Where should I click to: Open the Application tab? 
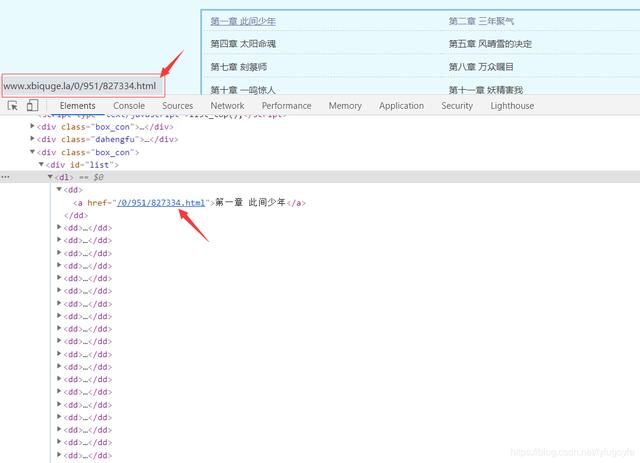pyautogui.click(x=401, y=106)
